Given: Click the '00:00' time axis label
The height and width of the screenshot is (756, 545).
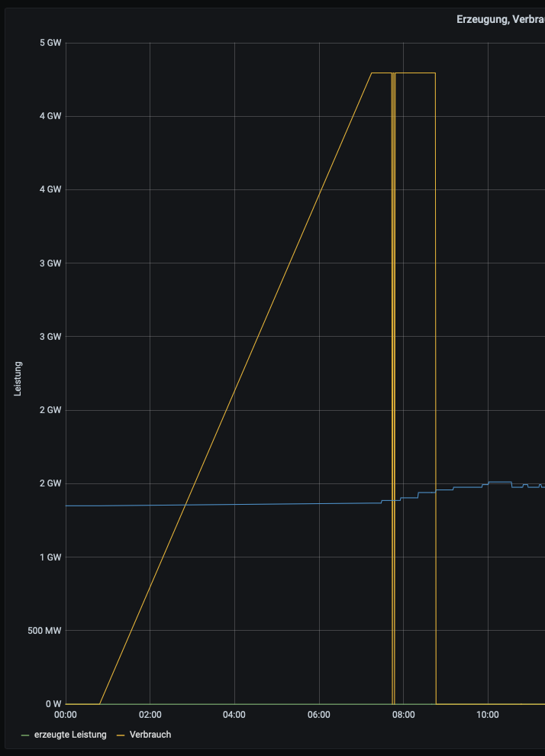Looking at the screenshot, I should (66, 715).
